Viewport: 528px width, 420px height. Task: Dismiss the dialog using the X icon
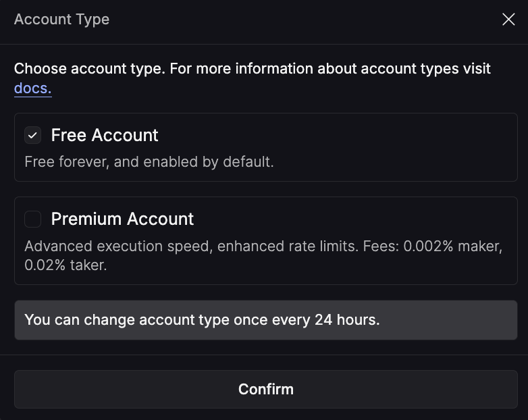[508, 20]
